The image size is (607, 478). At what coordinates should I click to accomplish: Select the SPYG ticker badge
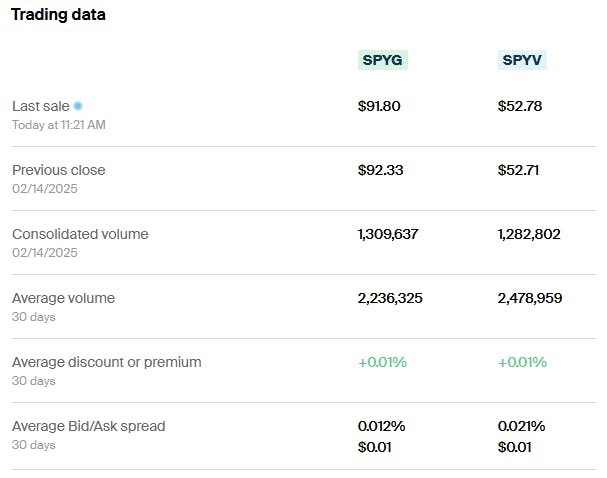point(383,60)
